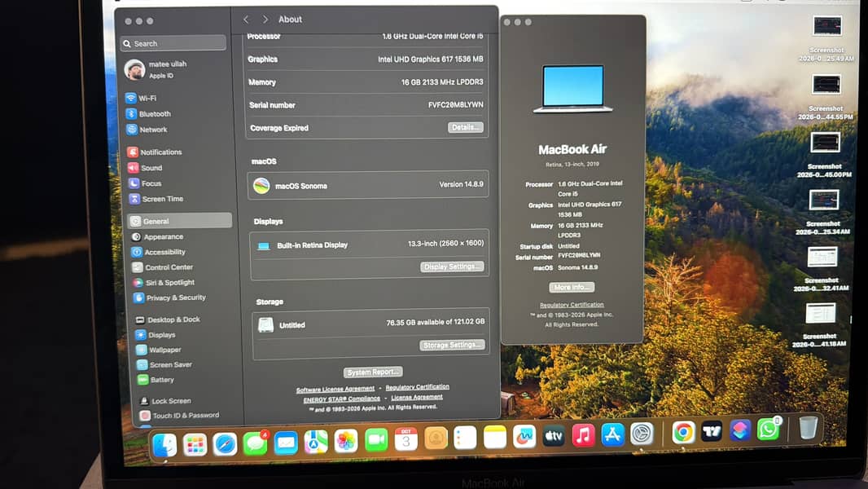
Task: Open Touch ID & Password settings
Action: coord(179,415)
